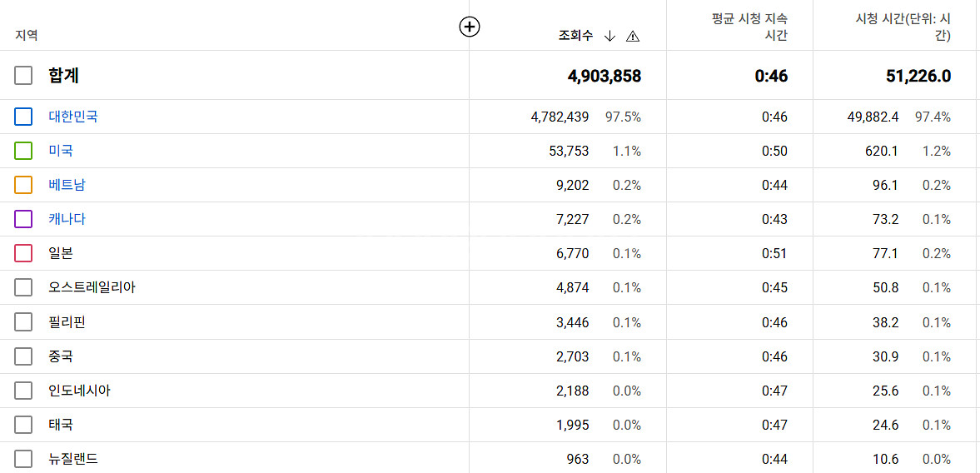The height and width of the screenshot is (473, 980).
Task: Open the 캐나다 region link
Action: (x=67, y=219)
